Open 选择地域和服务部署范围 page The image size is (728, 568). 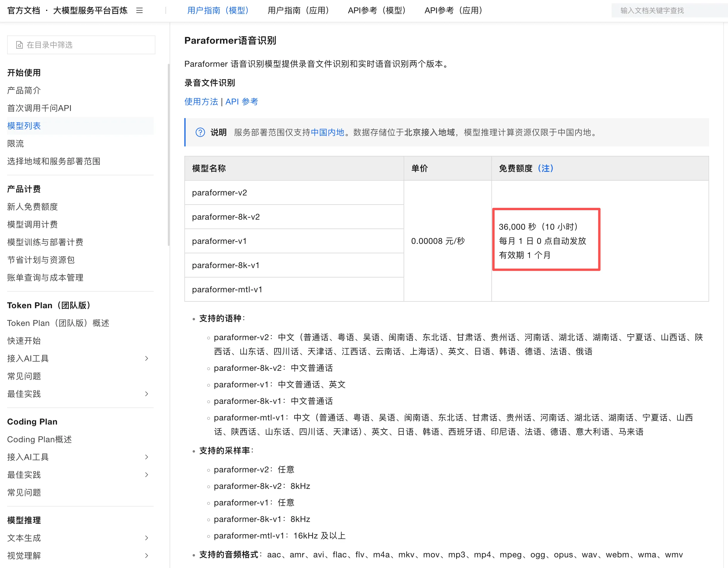tap(54, 161)
